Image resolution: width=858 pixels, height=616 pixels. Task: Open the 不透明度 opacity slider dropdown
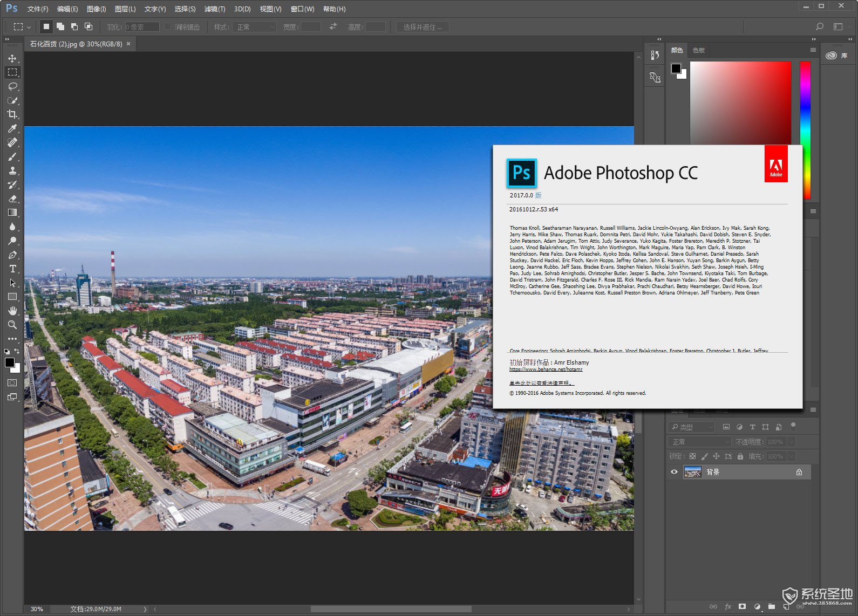pos(791,442)
